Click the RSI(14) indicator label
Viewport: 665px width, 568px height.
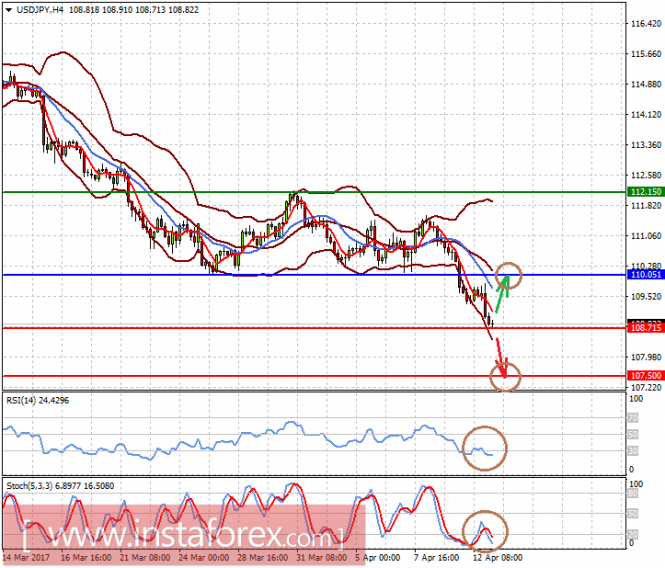pos(38,400)
